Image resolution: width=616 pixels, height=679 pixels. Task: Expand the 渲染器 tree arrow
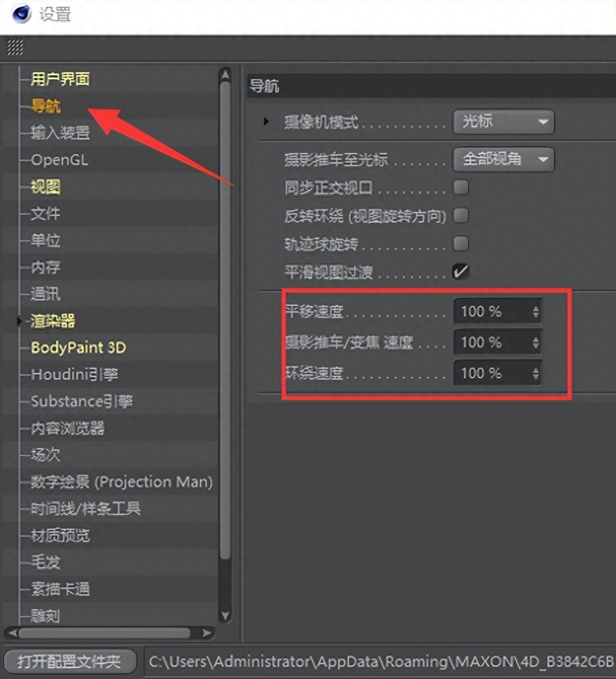(x=19, y=321)
